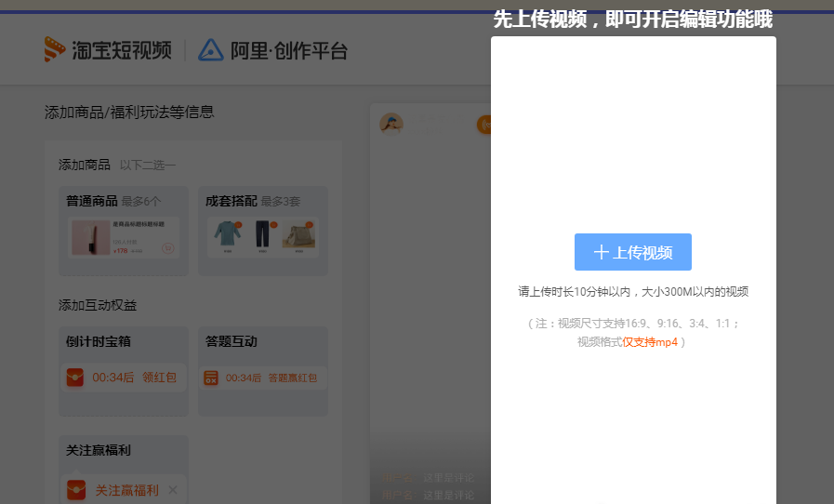
Task: Select the 关注赢福利 card heading
Action: click(x=99, y=450)
